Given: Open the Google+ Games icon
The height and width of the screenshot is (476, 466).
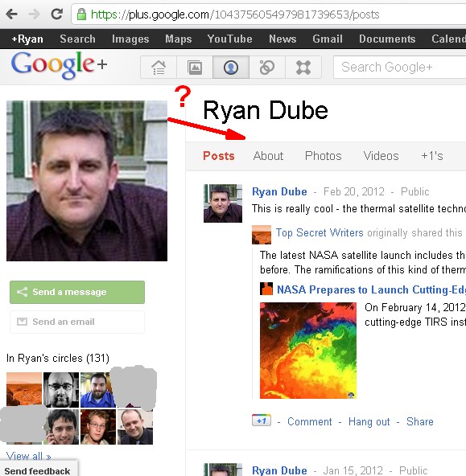Looking at the screenshot, I should pos(303,67).
